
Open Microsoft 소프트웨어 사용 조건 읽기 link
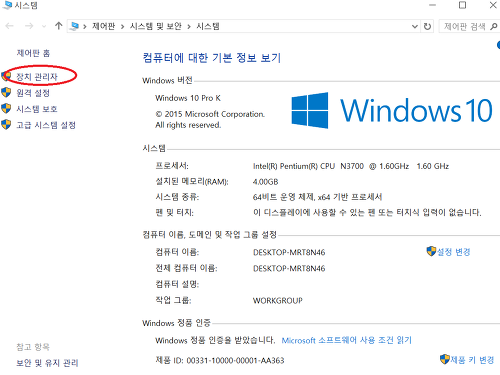coord(347,340)
